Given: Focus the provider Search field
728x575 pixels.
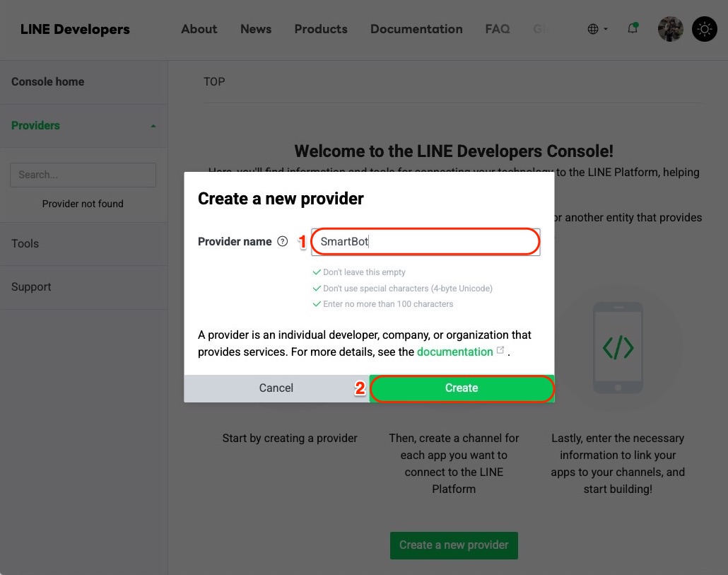Looking at the screenshot, I should [83, 175].
